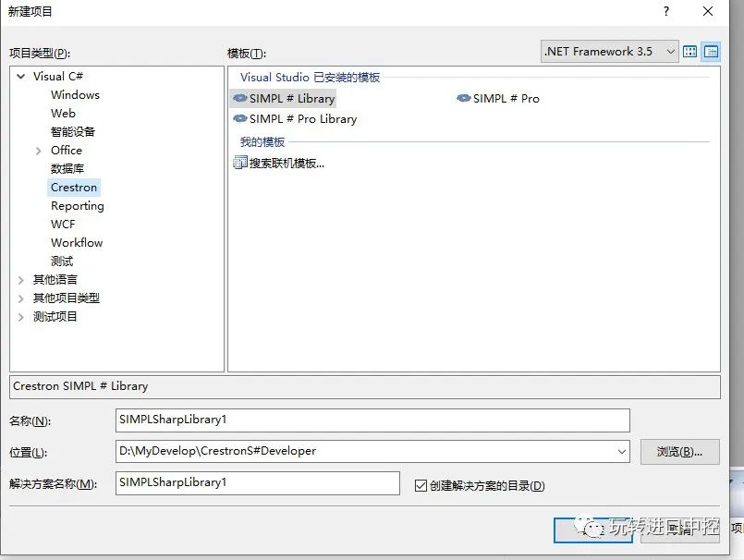The height and width of the screenshot is (560, 744).
Task: Click the help question mark button
Action: pyautogui.click(x=666, y=11)
